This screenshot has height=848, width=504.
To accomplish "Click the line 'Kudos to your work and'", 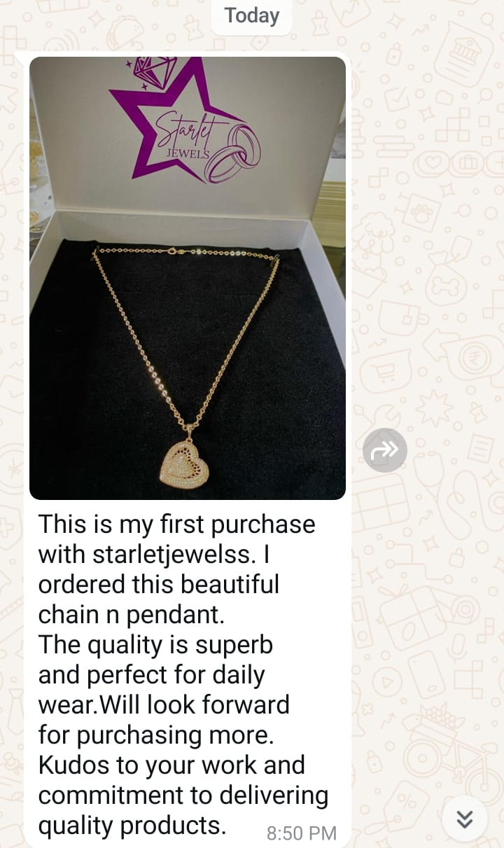I will tap(171, 765).
